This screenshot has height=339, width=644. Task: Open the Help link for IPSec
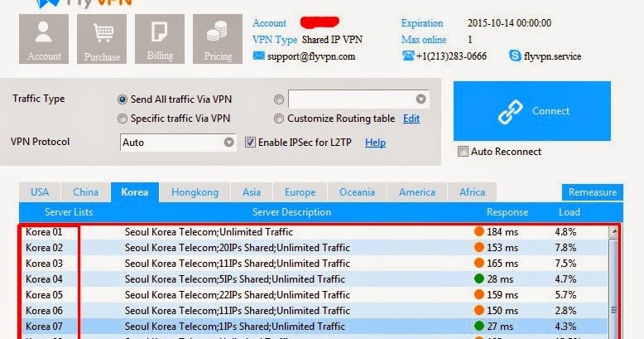[x=375, y=143]
